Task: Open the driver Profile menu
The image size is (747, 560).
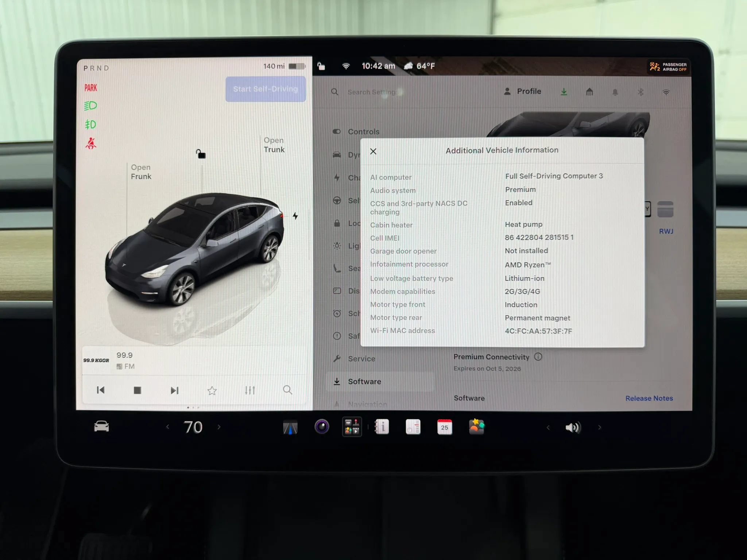Action: [x=522, y=92]
